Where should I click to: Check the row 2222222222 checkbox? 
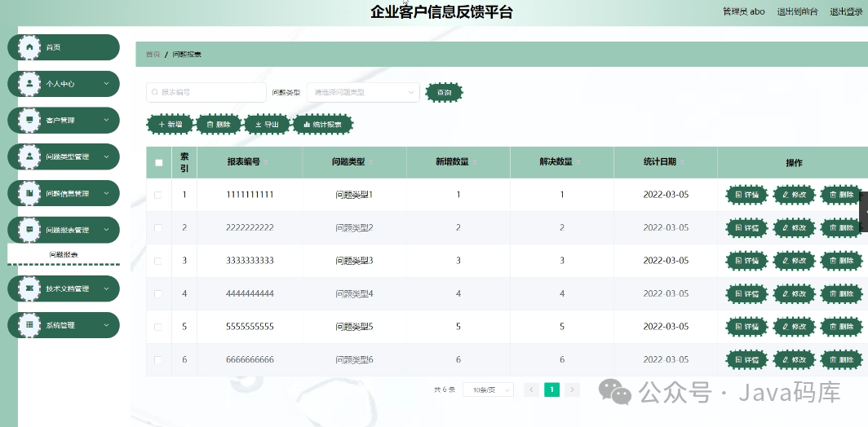pos(158,228)
